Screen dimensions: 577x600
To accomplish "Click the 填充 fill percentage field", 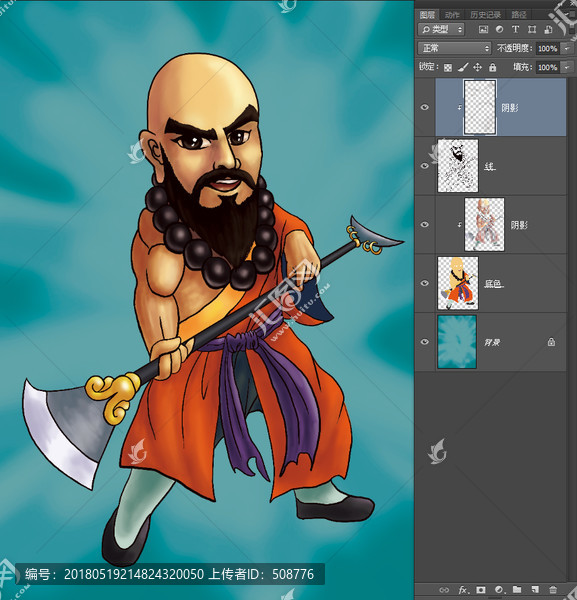I will click(x=547, y=68).
